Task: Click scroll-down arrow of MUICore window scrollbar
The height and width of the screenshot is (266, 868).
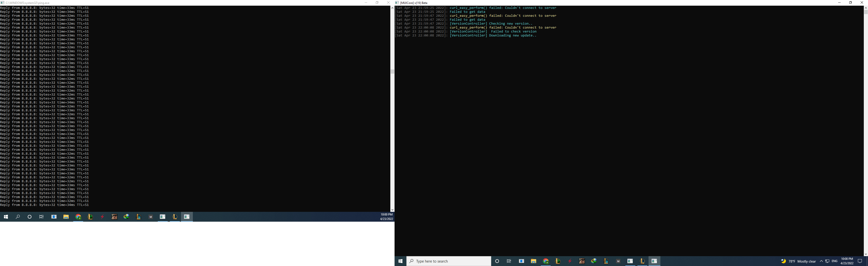Action: 866,254
